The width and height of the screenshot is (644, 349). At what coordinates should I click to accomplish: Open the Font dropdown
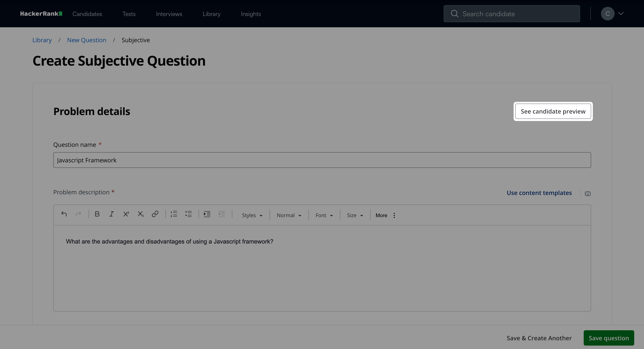tap(324, 215)
